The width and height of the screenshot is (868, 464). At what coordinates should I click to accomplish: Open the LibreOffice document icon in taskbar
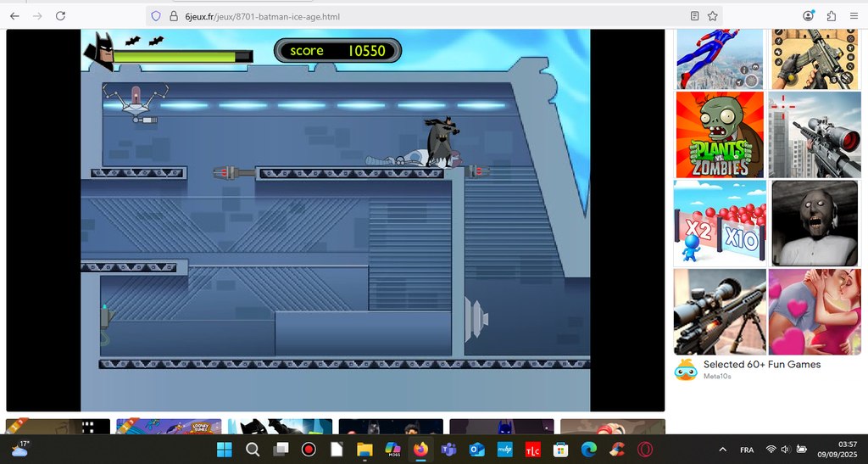click(337, 449)
